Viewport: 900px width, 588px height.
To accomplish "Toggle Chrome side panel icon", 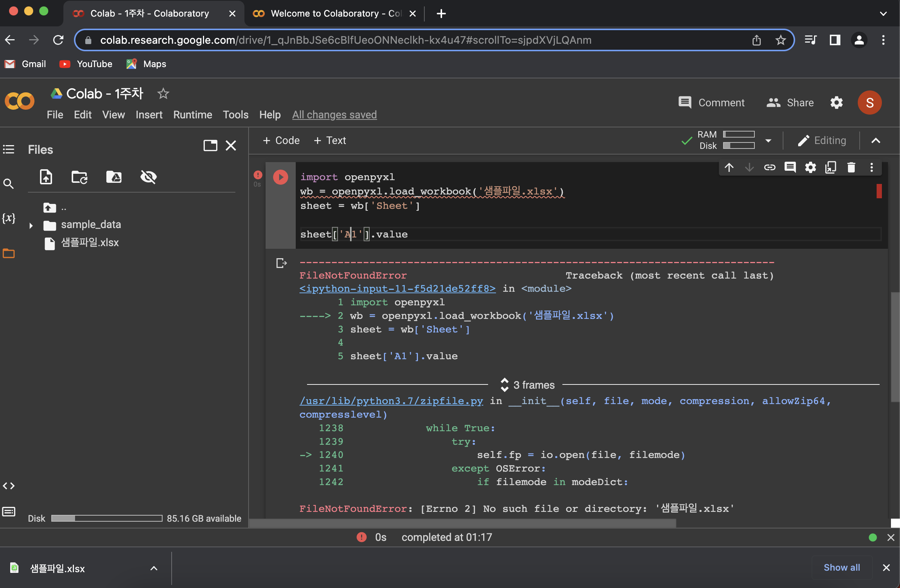I will [835, 40].
